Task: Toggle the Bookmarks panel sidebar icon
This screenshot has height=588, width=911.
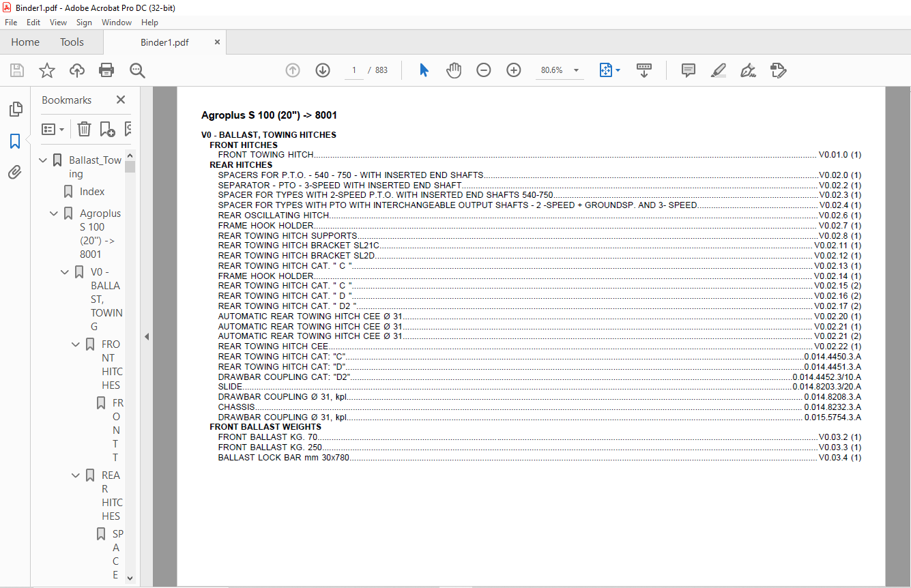Action: click(x=15, y=141)
